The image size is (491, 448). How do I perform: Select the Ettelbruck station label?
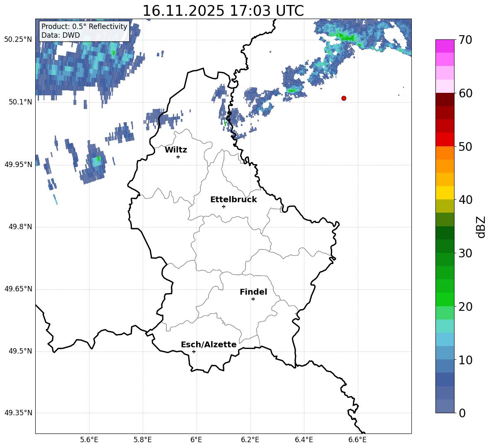pyautogui.click(x=233, y=200)
